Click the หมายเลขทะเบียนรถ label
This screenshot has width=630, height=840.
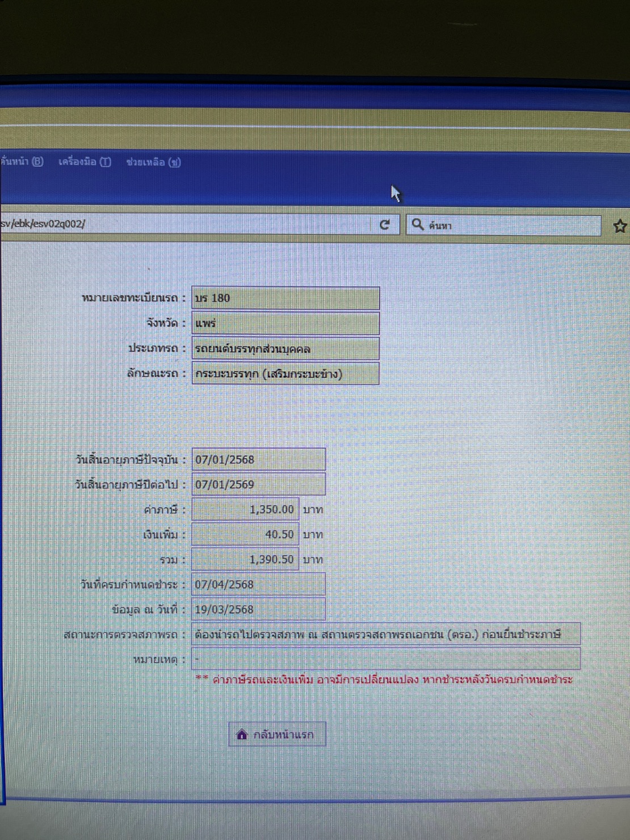coord(133,297)
